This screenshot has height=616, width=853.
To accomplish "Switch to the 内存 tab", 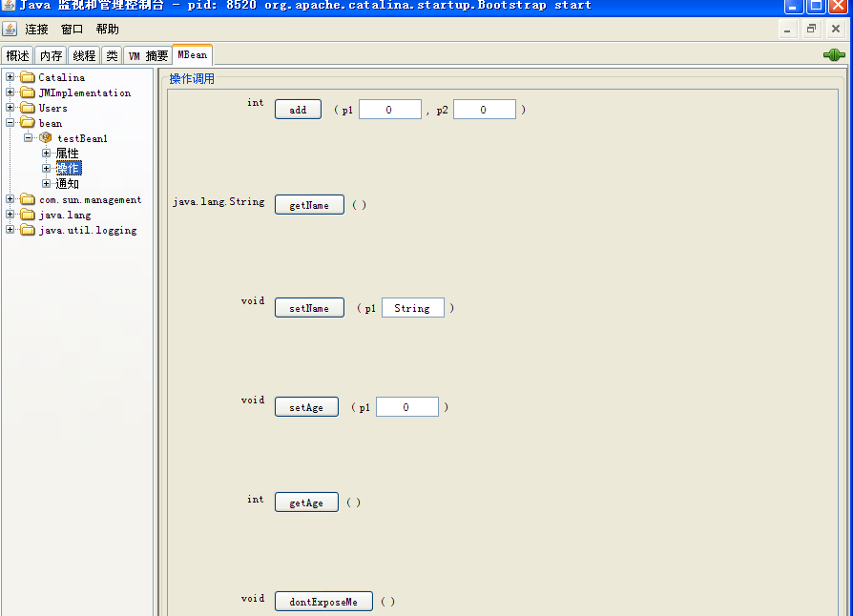I will click(x=51, y=55).
